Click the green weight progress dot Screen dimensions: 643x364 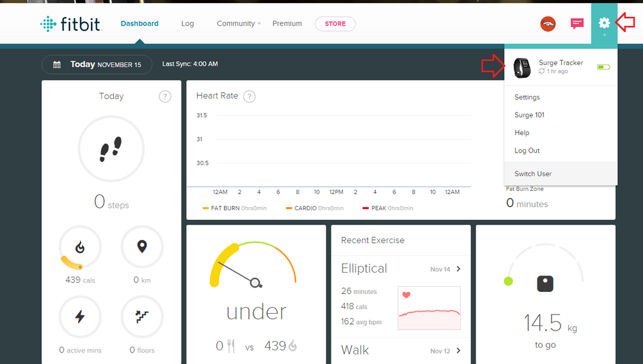point(508,281)
